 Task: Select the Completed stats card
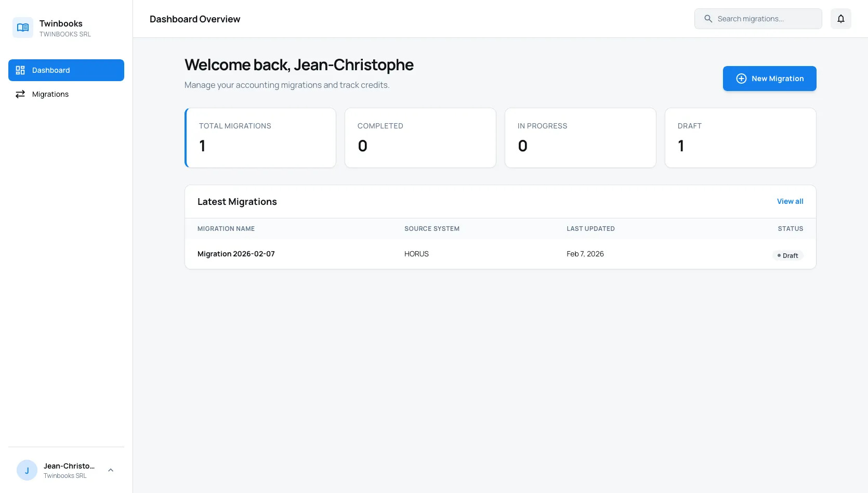(x=420, y=138)
